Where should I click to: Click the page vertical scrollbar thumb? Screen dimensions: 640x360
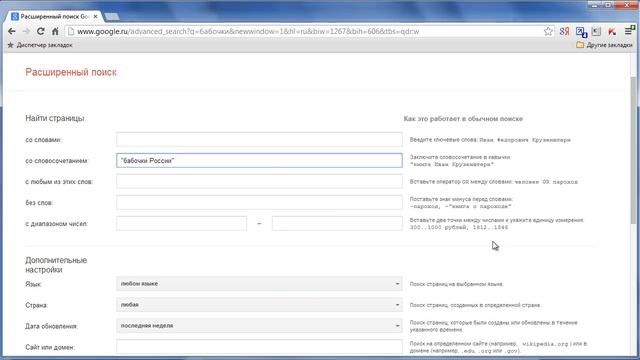pyautogui.click(x=633, y=149)
